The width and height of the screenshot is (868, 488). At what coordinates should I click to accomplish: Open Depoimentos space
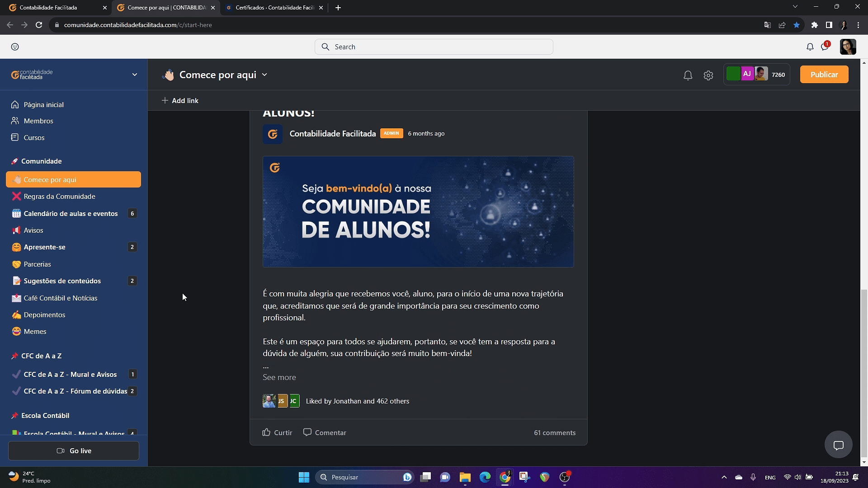73,314
